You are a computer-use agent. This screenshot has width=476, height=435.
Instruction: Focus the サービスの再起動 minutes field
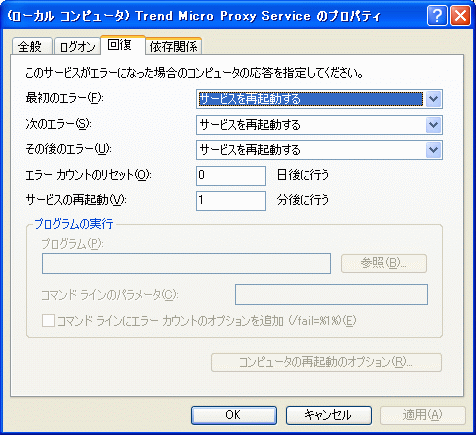pos(231,201)
